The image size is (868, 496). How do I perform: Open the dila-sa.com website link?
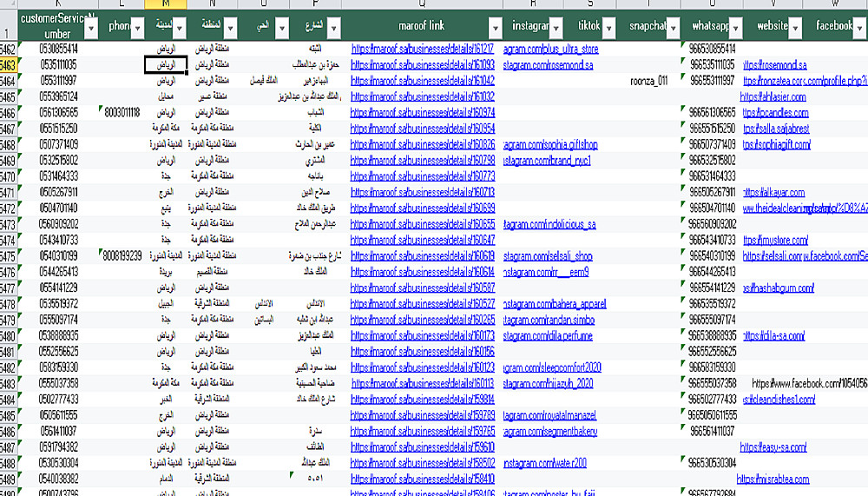pos(773,336)
